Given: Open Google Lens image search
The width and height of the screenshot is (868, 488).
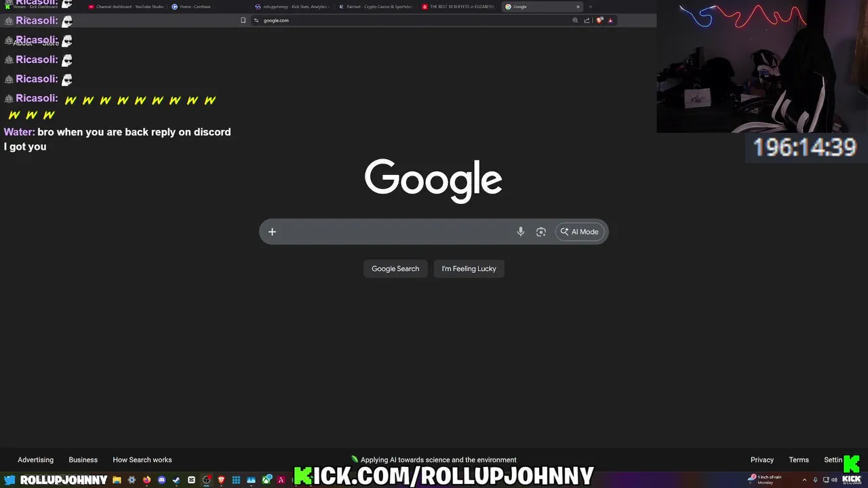Looking at the screenshot, I should coord(540,232).
